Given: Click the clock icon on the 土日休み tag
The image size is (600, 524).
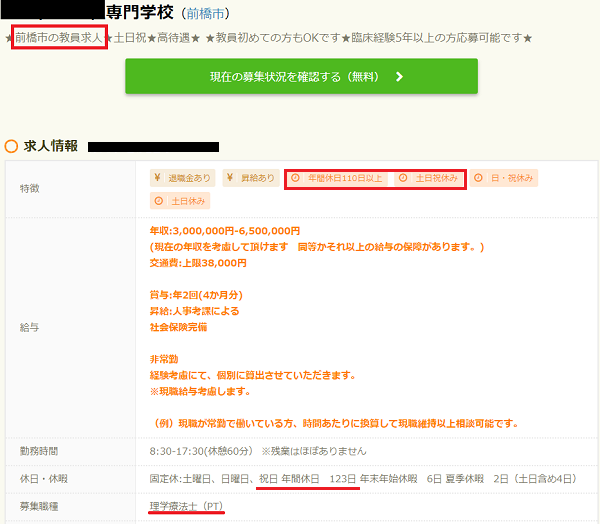Looking at the screenshot, I should [x=159, y=201].
